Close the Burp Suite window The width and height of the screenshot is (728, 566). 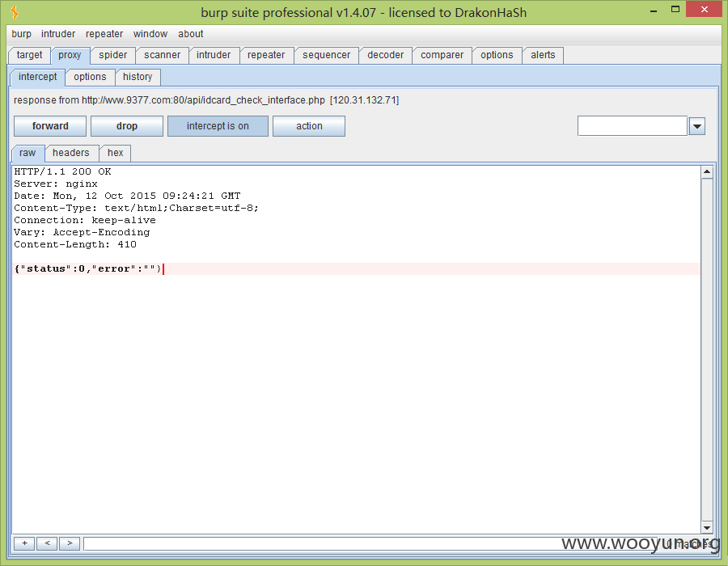click(x=704, y=9)
